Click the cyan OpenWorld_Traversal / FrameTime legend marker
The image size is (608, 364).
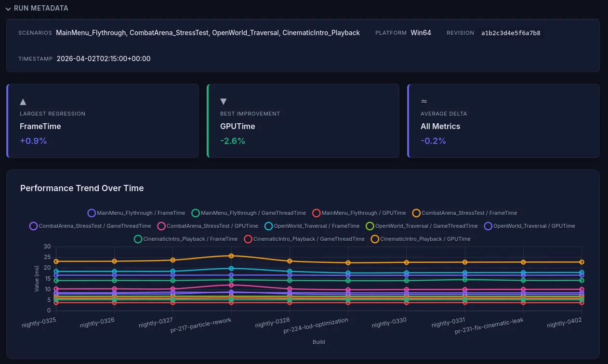[x=268, y=226]
